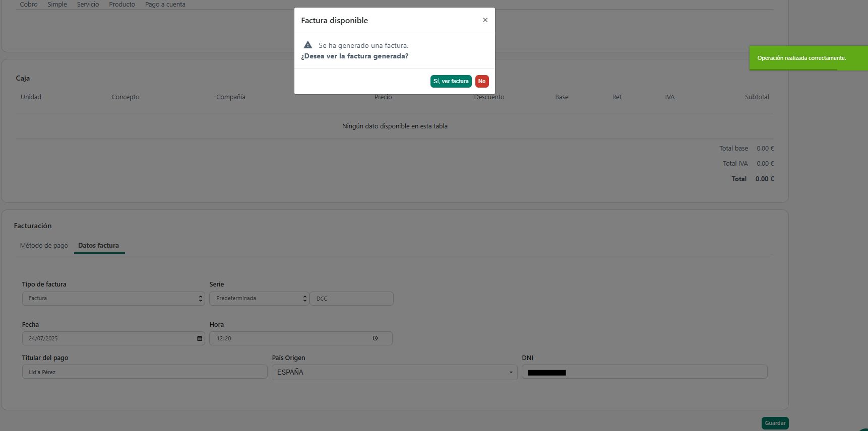
Task: Select the Servicio tab
Action: click(88, 5)
